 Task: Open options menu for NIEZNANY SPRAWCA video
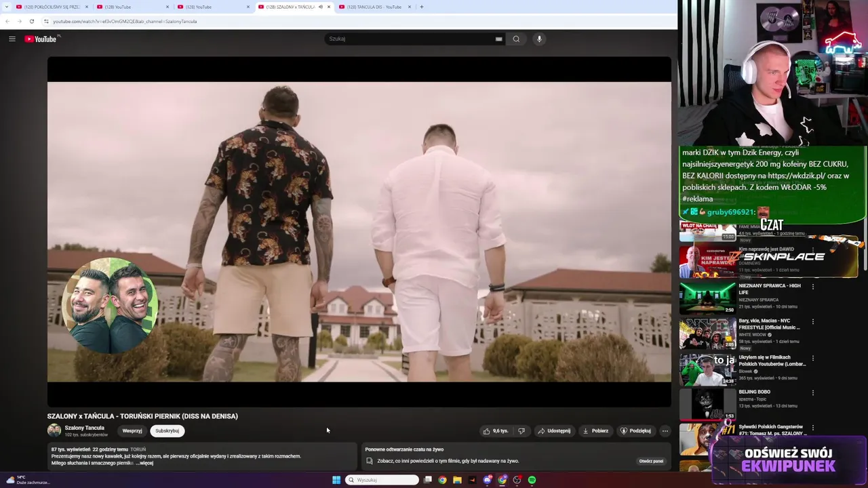click(813, 287)
